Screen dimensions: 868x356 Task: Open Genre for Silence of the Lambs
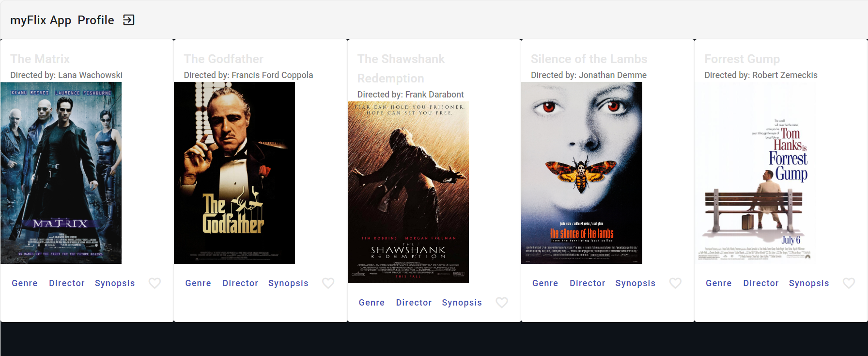(545, 283)
